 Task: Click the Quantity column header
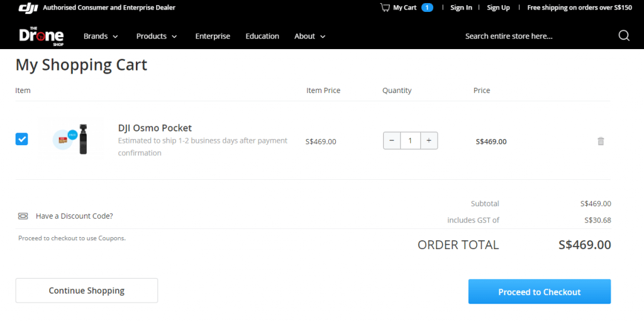(397, 91)
